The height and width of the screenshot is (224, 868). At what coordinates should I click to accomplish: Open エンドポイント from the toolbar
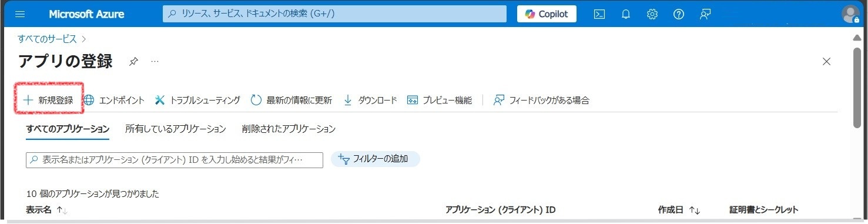(114, 100)
